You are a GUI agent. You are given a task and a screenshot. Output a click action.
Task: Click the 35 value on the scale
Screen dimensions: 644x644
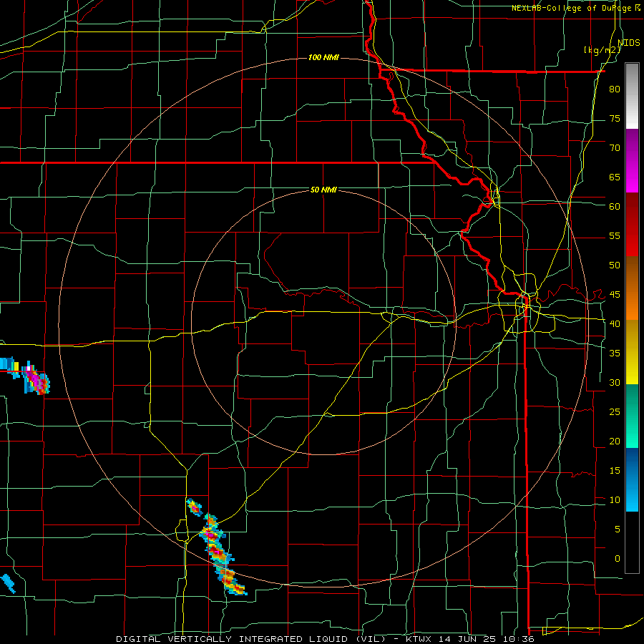pyautogui.click(x=615, y=353)
